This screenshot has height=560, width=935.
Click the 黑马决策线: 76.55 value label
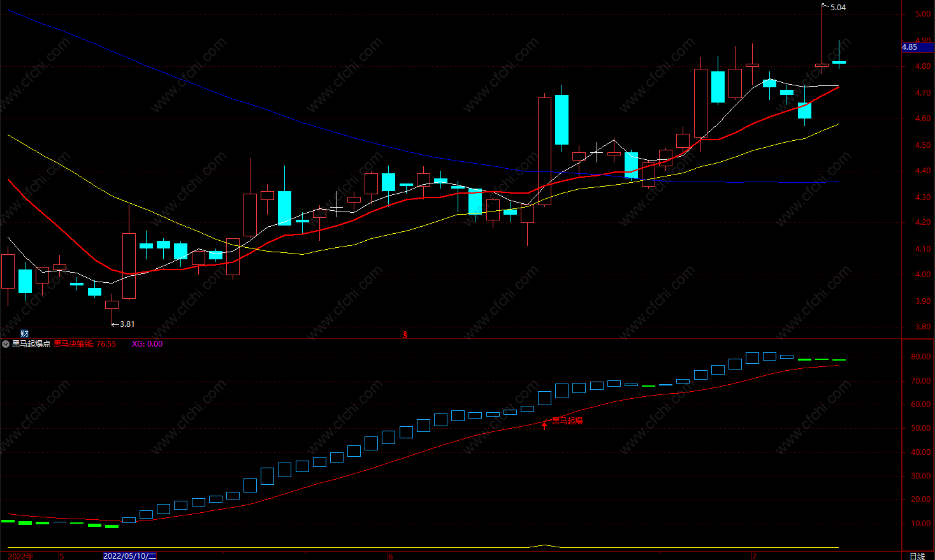coord(85,344)
